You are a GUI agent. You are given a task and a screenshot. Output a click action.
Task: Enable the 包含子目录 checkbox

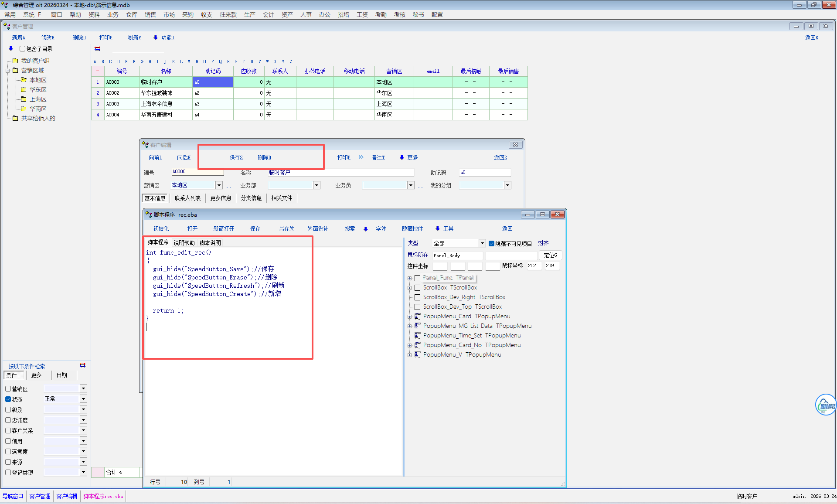coord(22,49)
